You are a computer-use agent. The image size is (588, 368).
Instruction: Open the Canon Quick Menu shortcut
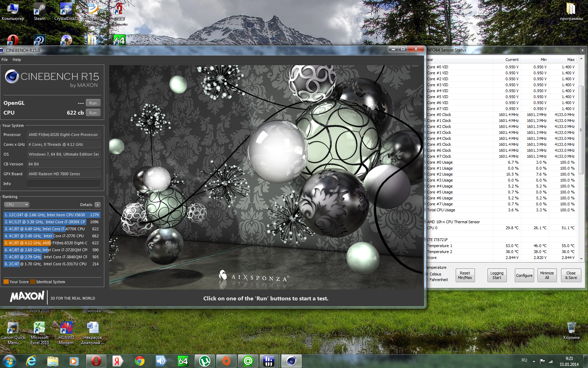pyautogui.click(x=13, y=333)
